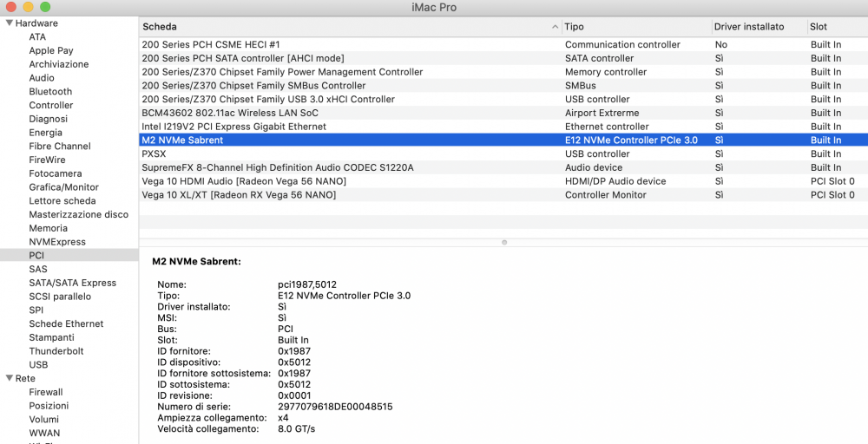Open the Archiviazione sidebar item

59,64
